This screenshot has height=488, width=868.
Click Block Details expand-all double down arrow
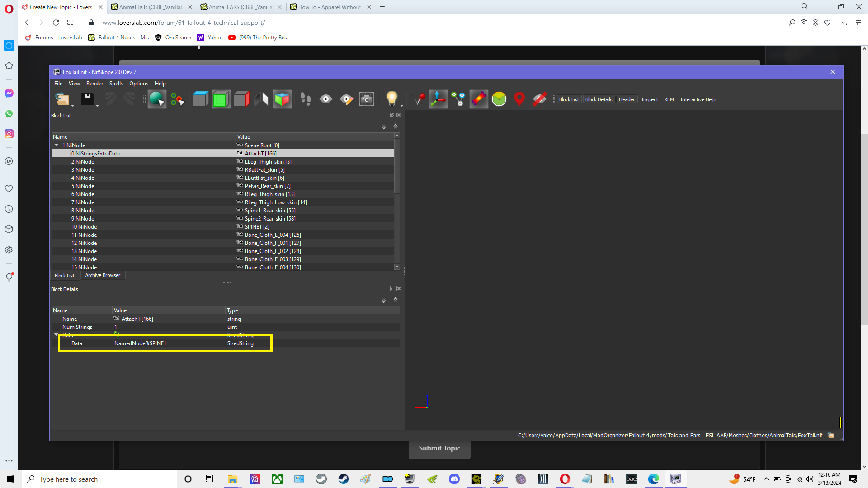pos(384,300)
